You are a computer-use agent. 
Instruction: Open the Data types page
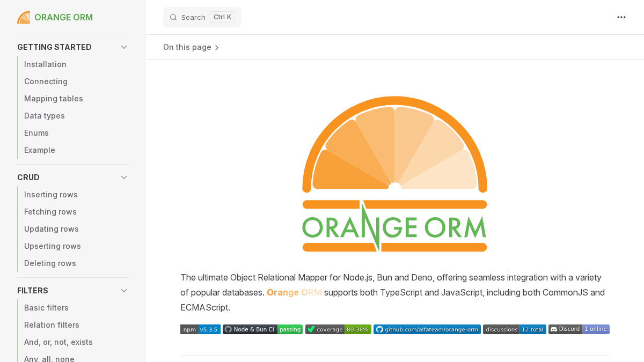coord(45,116)
